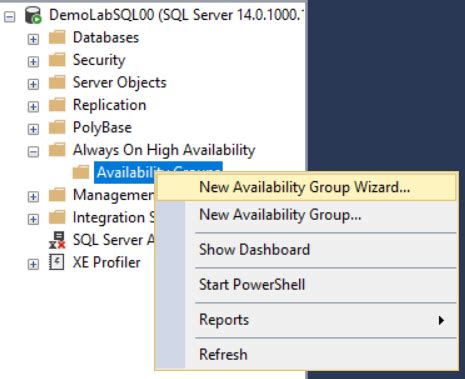Click the Management folder icon
The image size is (465, 379).
pos(57,195)
